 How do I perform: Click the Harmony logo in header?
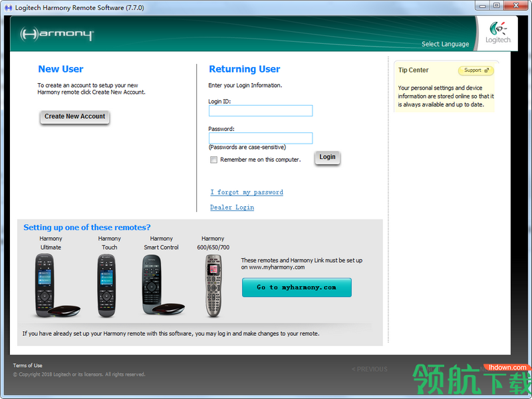click(57, 34)
